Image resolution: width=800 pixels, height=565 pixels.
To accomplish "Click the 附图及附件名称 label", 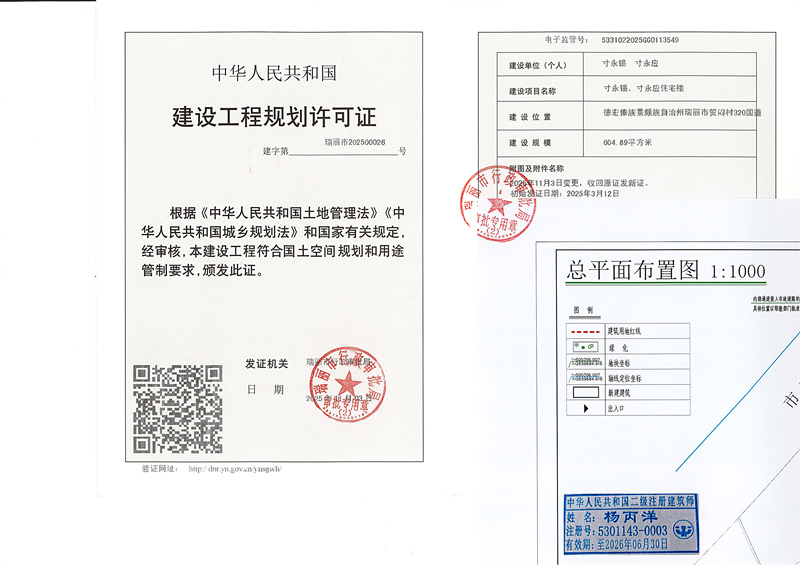I will (536, 168).
